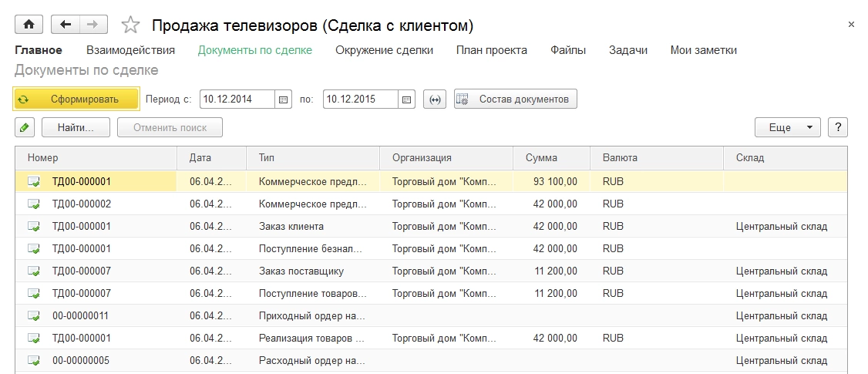Click the green edit pencil icon

[x=24, y=127]
